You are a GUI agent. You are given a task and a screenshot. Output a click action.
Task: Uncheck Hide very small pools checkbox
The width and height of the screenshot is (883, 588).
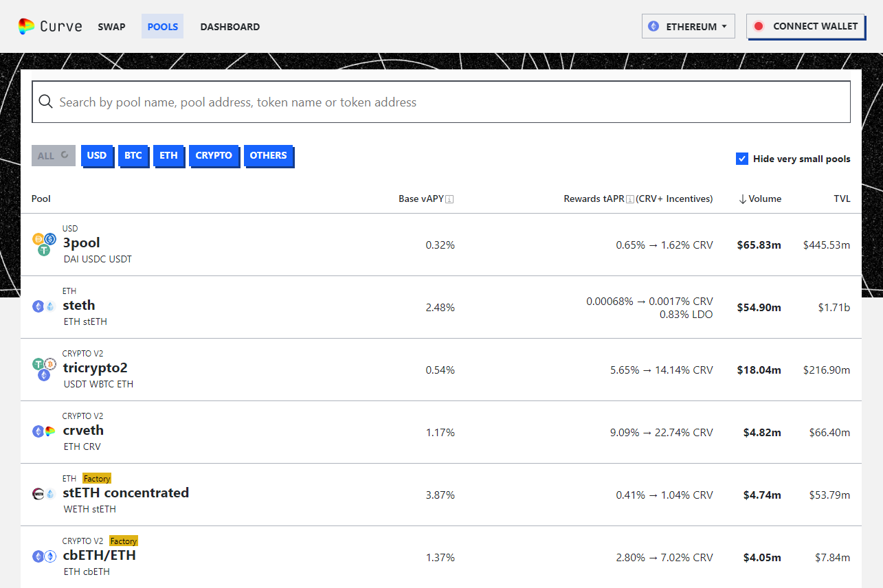coord(742,159)
